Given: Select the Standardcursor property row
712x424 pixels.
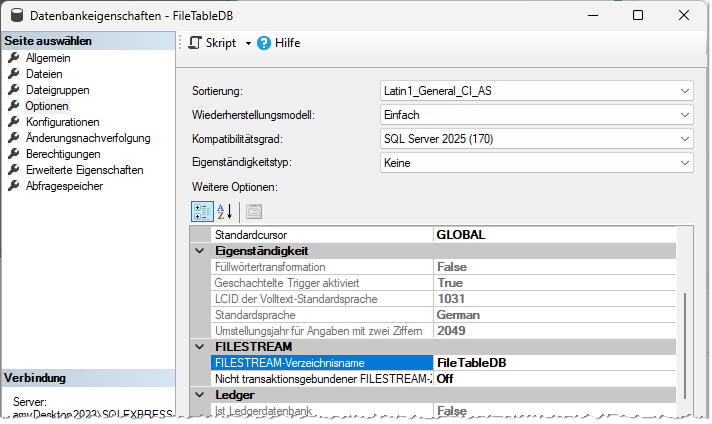Looking at the screenshot, I should [443, 235].
